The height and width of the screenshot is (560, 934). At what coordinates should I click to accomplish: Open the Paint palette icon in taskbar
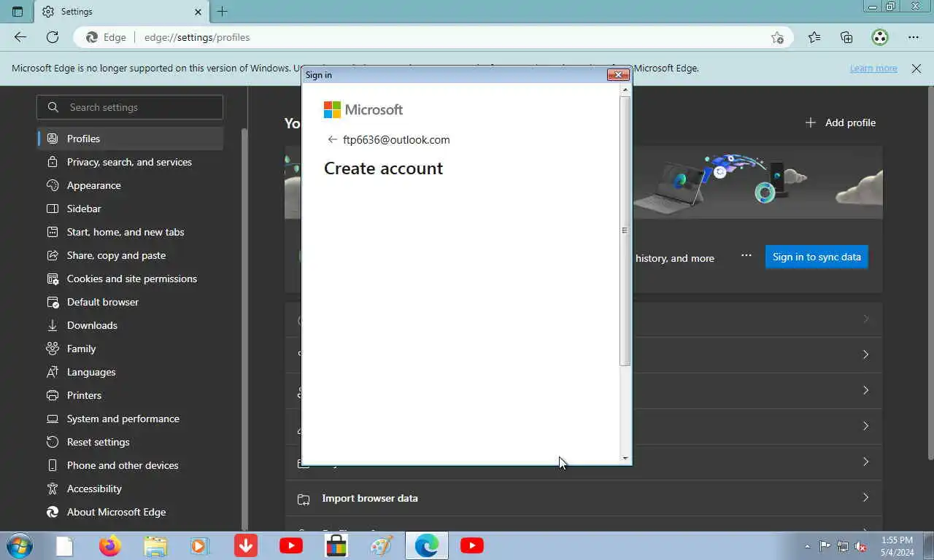382,545
